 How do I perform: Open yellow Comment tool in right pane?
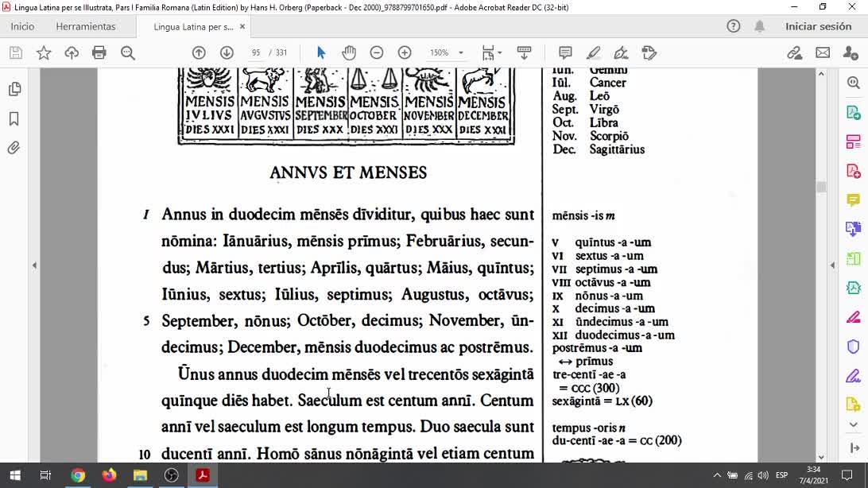pos(854,199)
